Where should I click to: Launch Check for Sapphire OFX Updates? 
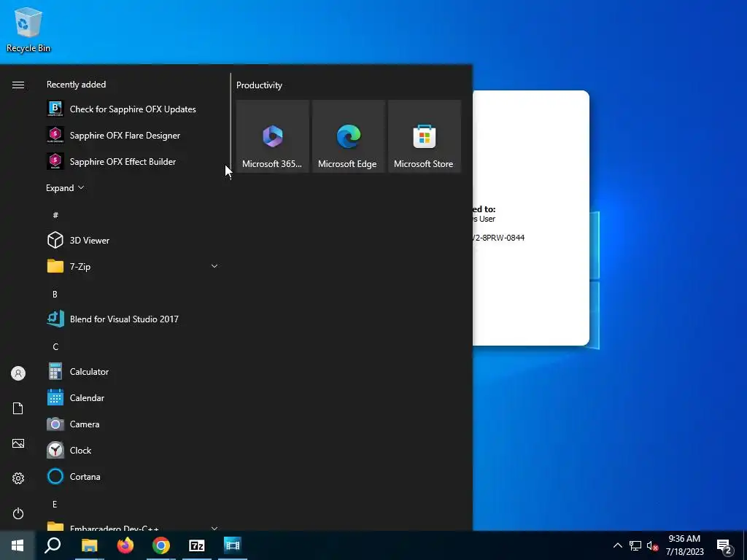[x=133, y=109]
